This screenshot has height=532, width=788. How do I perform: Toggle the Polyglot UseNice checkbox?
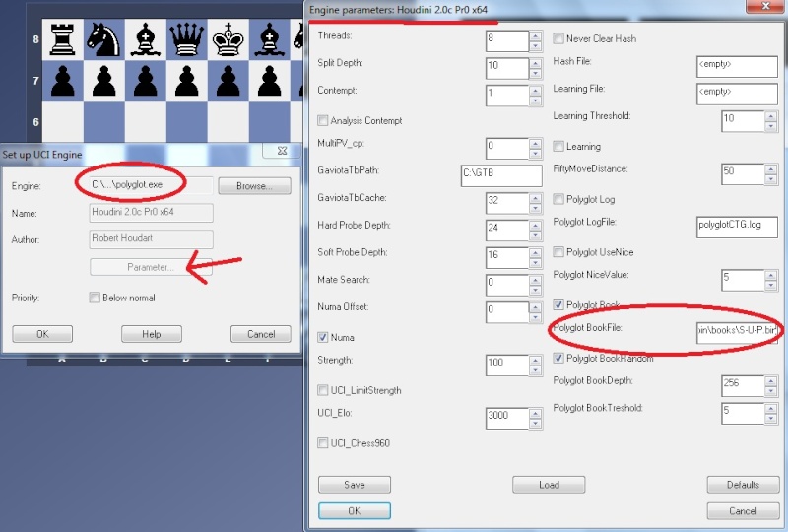(558, 252)
